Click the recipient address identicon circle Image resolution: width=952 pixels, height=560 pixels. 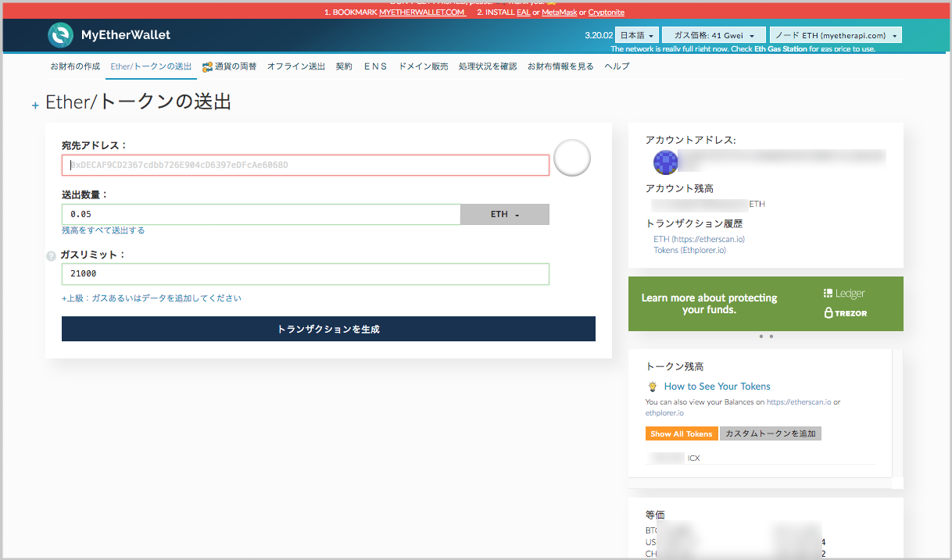[571, 159]
